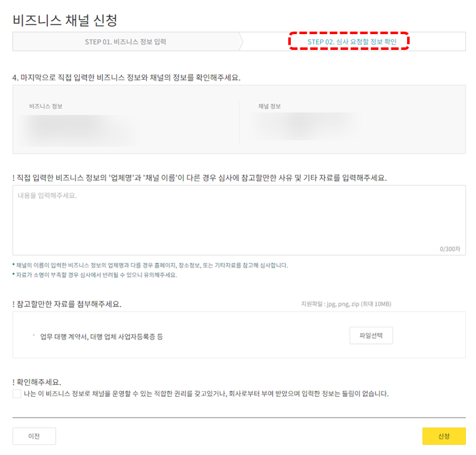Click the 비즈니스 채널 신청 page title
This screenshot has height=455, width=476.
tap(65, 20)
